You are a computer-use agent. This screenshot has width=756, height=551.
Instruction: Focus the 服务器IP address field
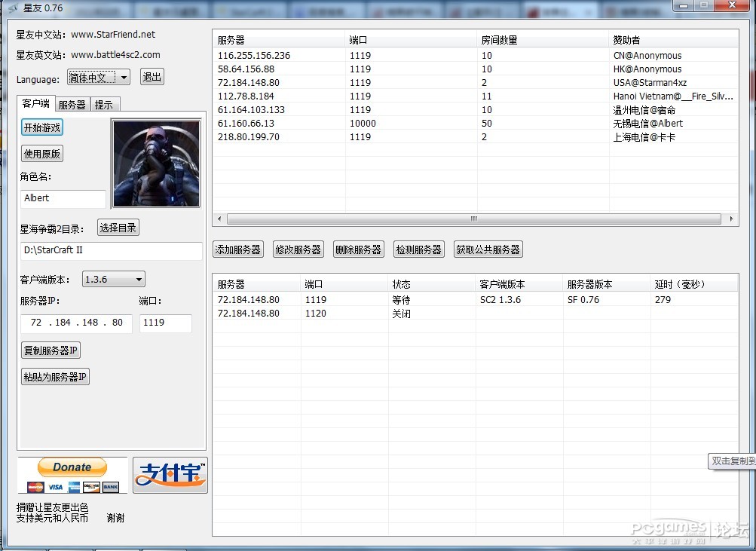pyautogui.click(x=76, y=323)
